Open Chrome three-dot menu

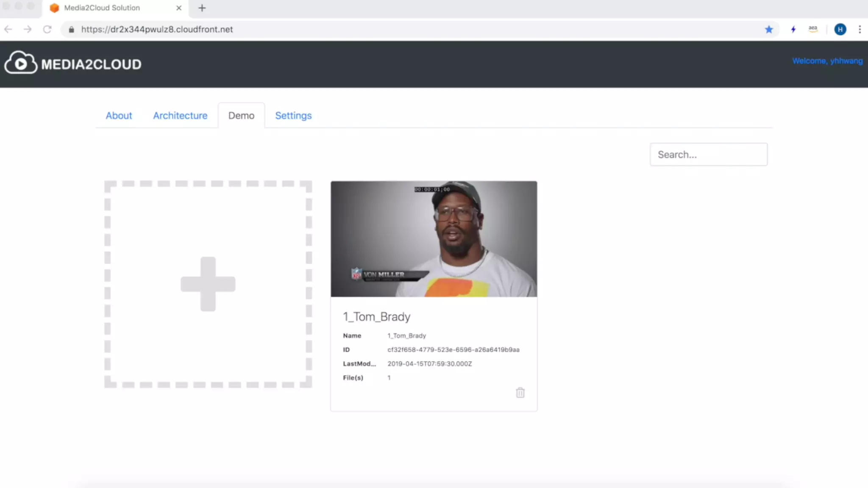coord(860,29)
